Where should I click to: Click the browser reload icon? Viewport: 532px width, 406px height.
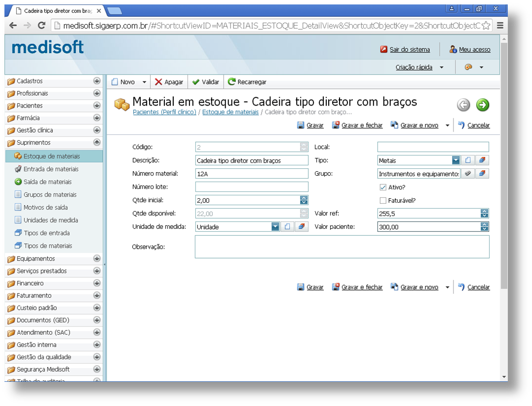(41, 26)
